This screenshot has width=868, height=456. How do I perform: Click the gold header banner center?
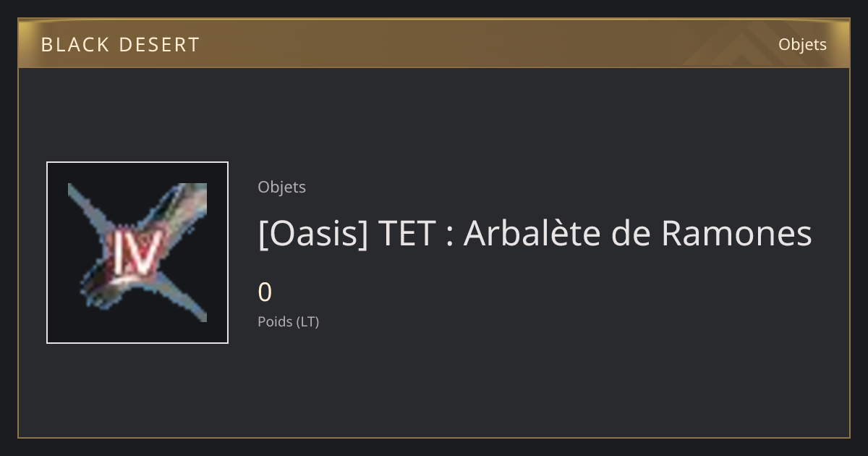(x=434, y=43)
